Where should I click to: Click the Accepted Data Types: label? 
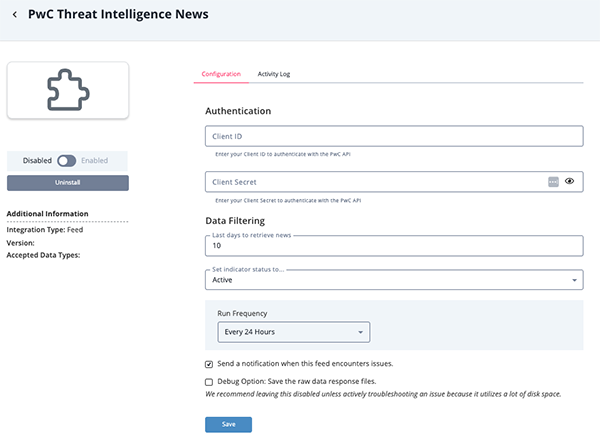(43, 255)
